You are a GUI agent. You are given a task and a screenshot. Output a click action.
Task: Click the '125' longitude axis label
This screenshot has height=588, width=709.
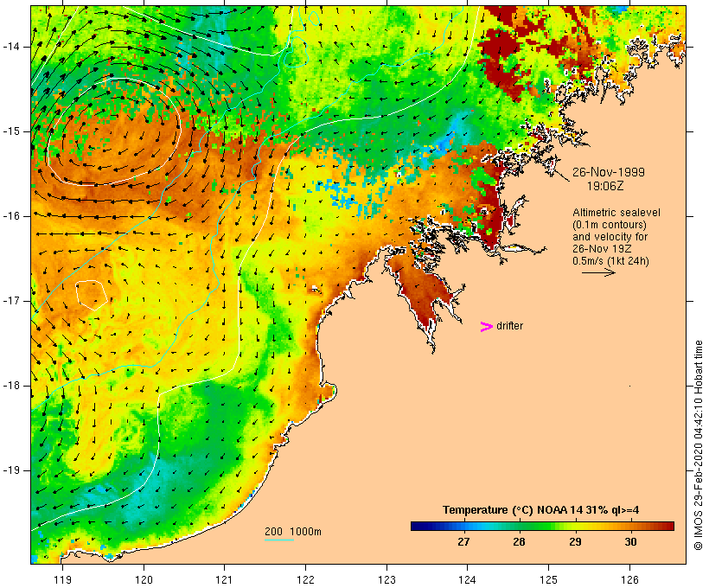tap(549, 579)
